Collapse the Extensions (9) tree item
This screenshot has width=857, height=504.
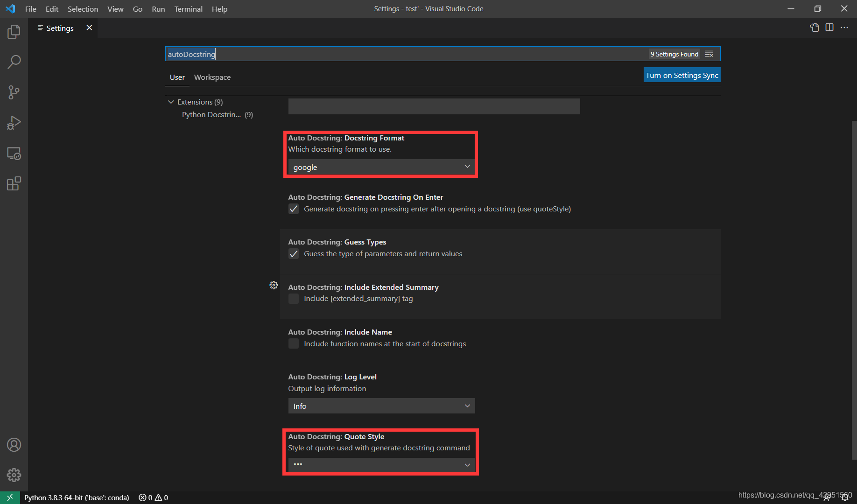(171, 102)
